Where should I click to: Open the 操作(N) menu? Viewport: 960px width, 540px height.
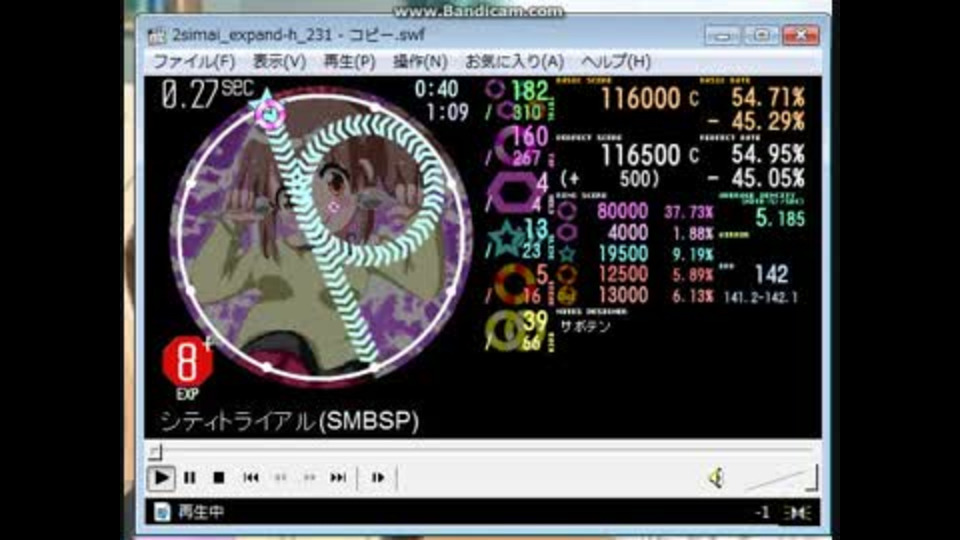pos(420,61)
